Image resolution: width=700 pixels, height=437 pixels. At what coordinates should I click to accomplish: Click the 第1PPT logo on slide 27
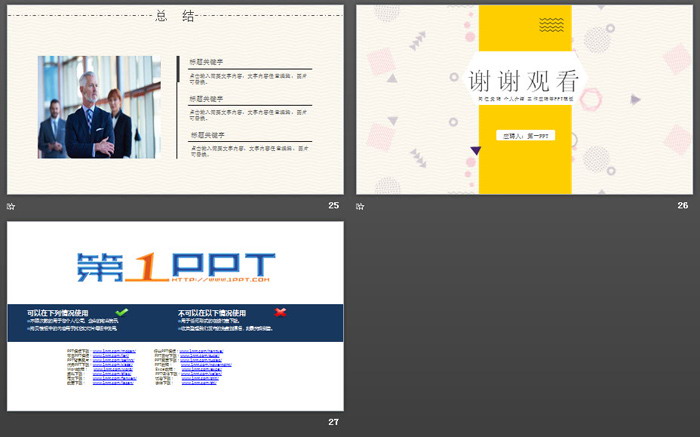175,267
